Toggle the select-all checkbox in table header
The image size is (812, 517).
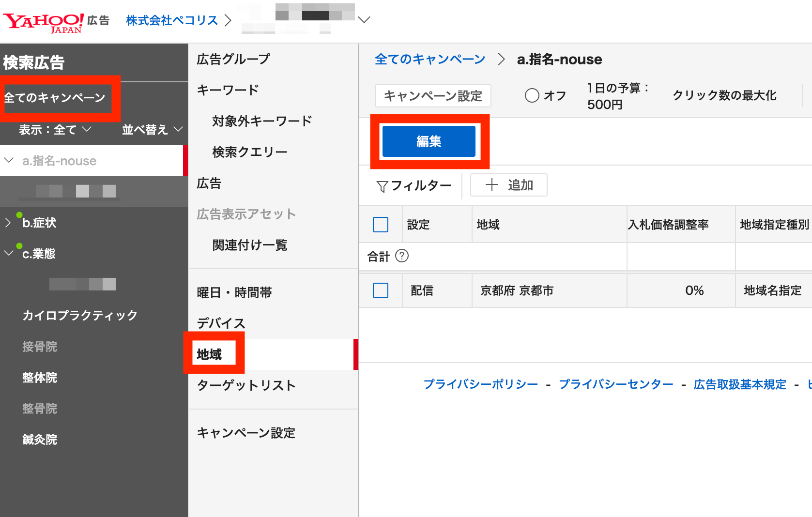tap(381, 225)
